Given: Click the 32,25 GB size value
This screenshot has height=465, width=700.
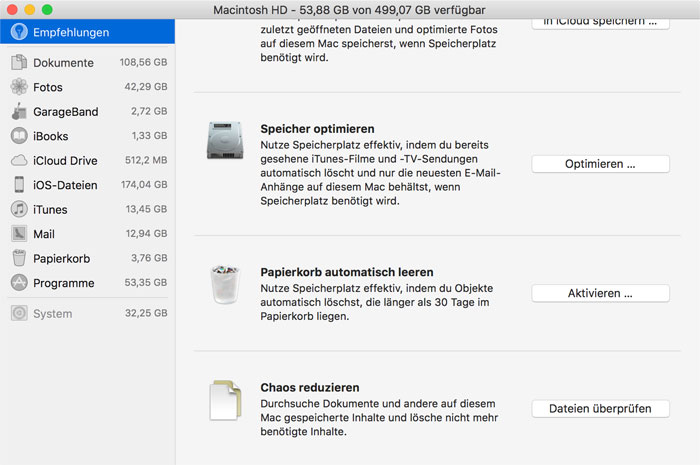Looking at the screenshot, I should [146, 313].
